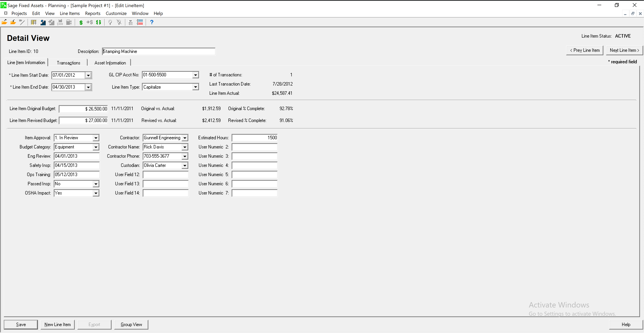The image size is (644, 333).
Task: Expand the Passed Insp dropdown
Action: pyautogui.click(x=96, y=184)
